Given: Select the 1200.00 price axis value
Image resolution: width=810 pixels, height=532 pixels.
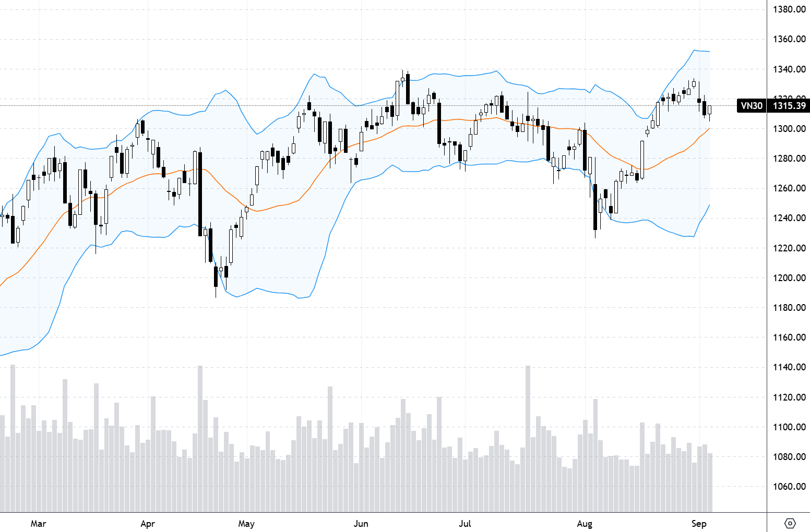Looking at the screenshot, I should [x=789, y=278].
